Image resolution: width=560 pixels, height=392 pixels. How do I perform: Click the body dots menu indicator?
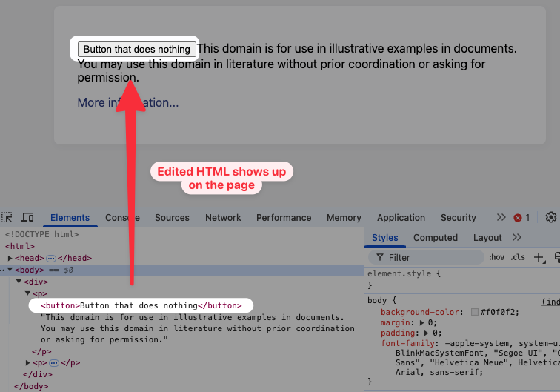coord(3,270)
